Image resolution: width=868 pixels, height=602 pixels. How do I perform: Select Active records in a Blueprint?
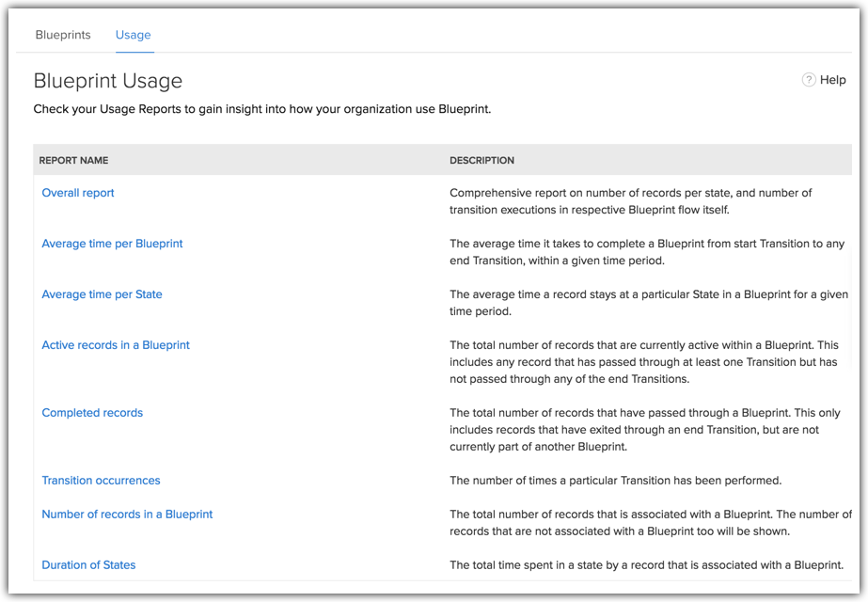[116, 345]
